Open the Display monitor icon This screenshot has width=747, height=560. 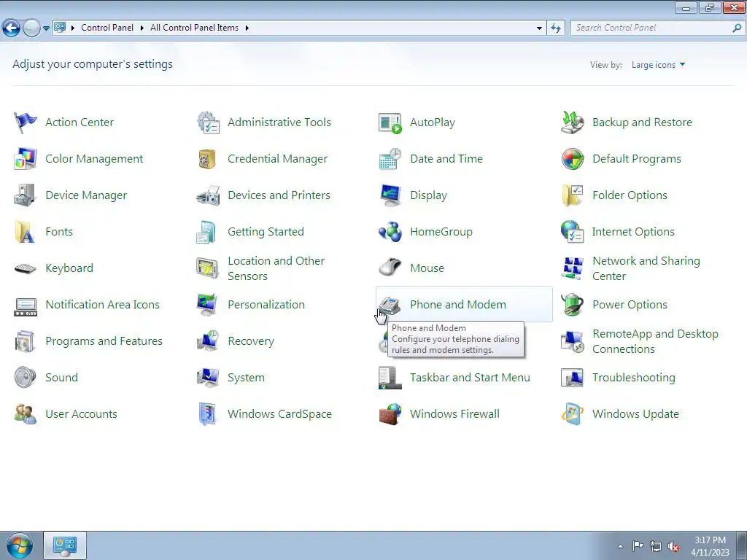pyautogui.click(x=390, y=195)
